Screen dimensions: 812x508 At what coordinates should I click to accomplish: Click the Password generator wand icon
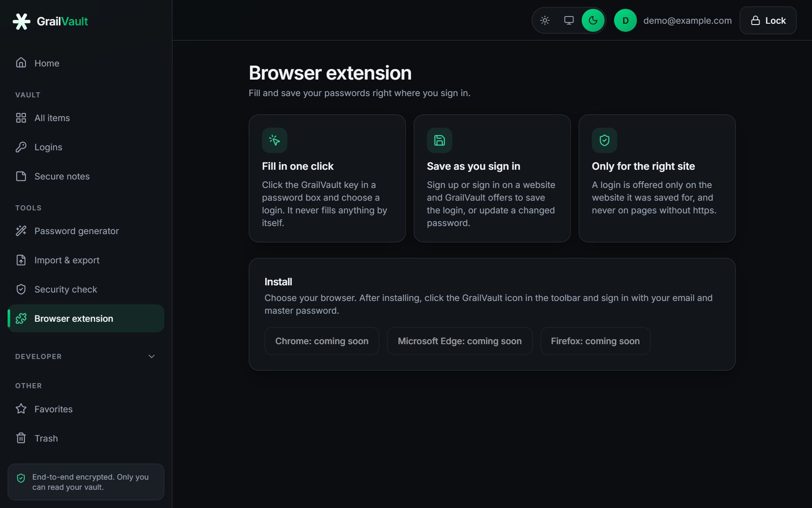[21, 231]
